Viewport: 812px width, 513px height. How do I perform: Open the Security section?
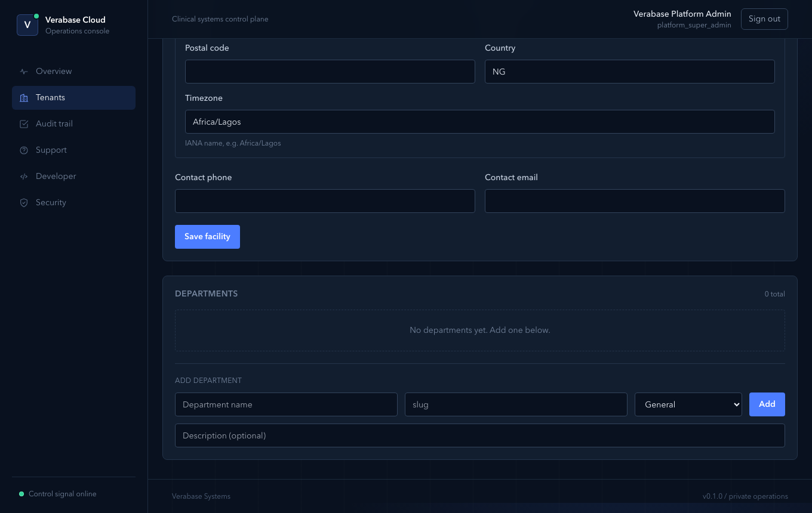coord(73,203)
